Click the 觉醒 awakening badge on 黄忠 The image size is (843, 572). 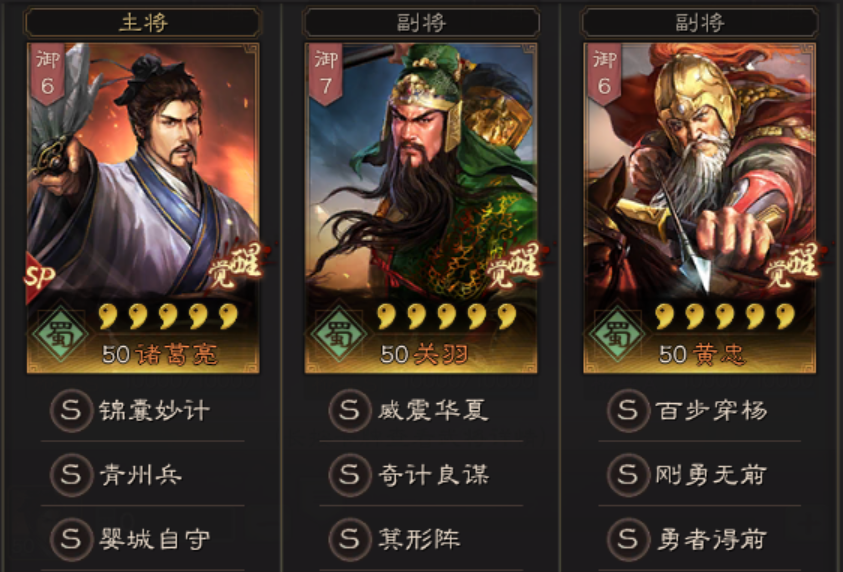point(792,264)
